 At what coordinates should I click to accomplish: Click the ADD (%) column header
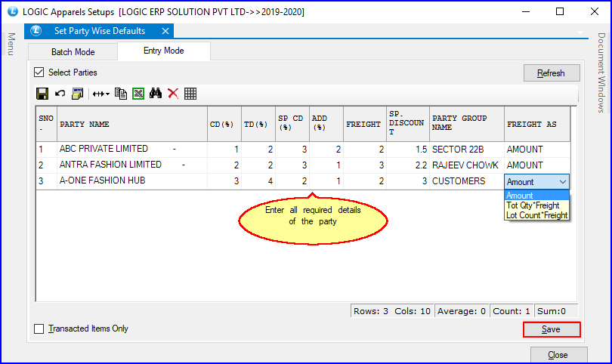click(x=326, y=124)
